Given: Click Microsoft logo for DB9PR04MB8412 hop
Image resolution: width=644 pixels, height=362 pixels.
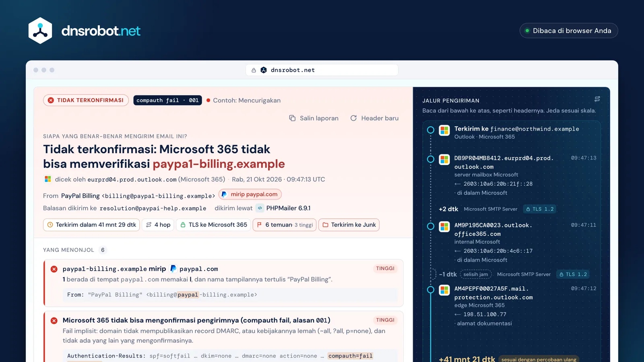Looking at the screenshot, I should [444, 160].
